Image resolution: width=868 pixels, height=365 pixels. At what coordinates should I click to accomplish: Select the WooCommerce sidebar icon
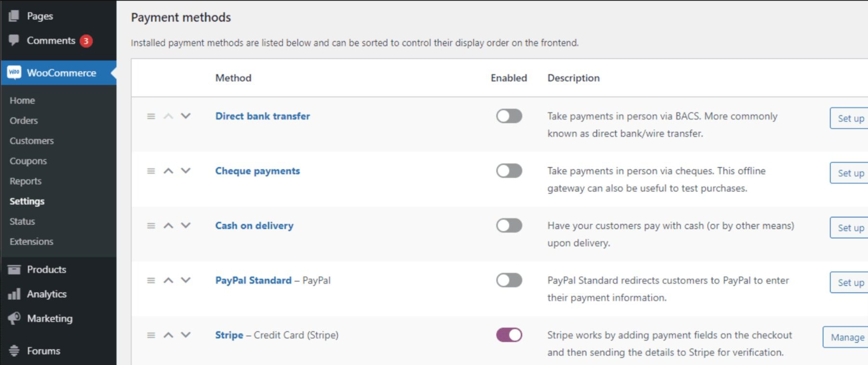click(14, 73)
